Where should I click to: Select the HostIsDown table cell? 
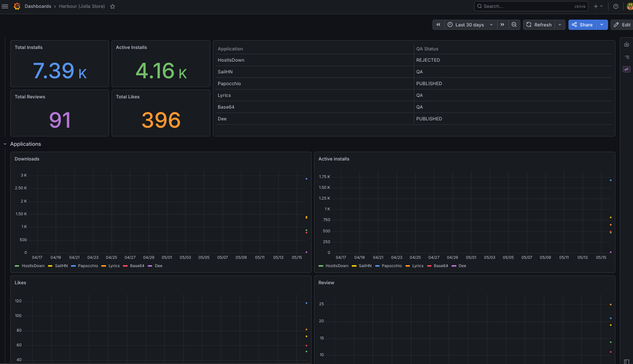pyautogui.click(x=315, y=60)
